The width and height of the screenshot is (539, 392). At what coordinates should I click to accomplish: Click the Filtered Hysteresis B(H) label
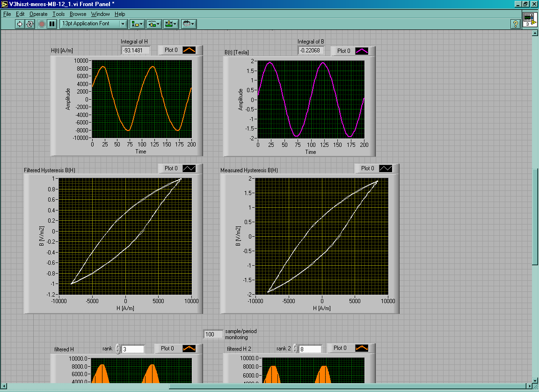[50, 170]
